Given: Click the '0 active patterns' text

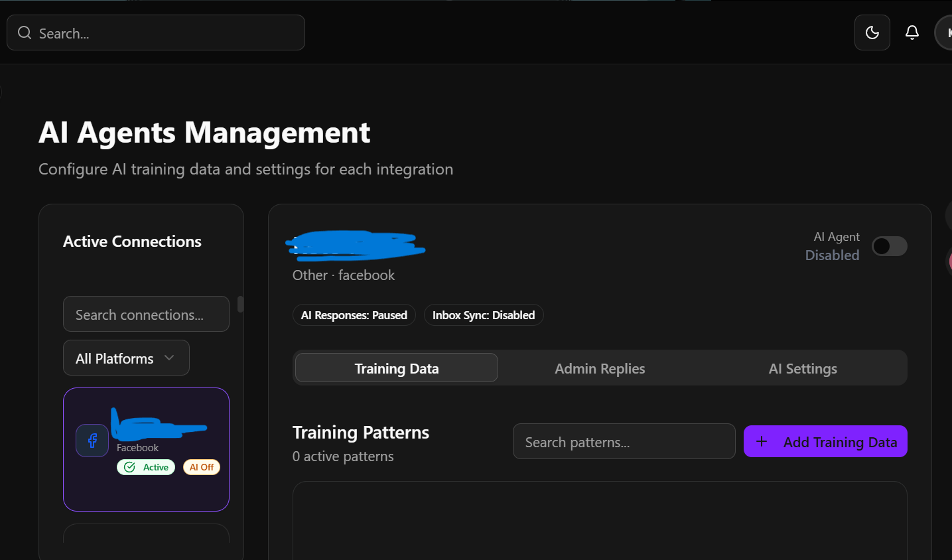Looking at the screenshot, I should (x=343, y=456).
